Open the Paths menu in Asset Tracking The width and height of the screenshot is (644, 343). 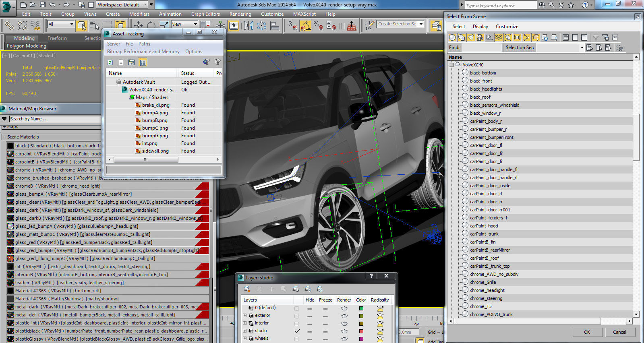click(144, 44)
